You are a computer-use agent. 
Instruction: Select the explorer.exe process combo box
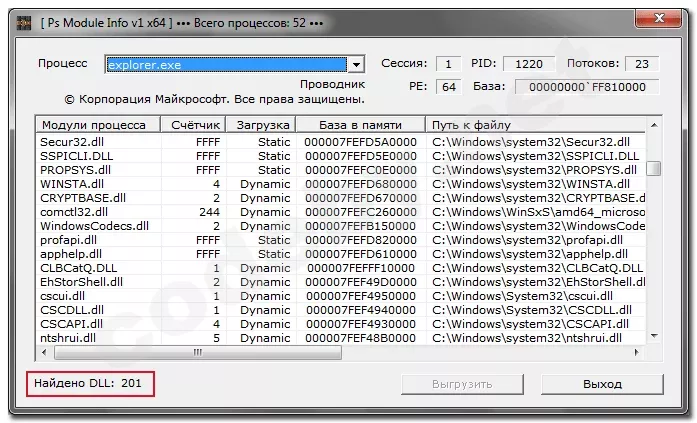(x=235, y=65)
